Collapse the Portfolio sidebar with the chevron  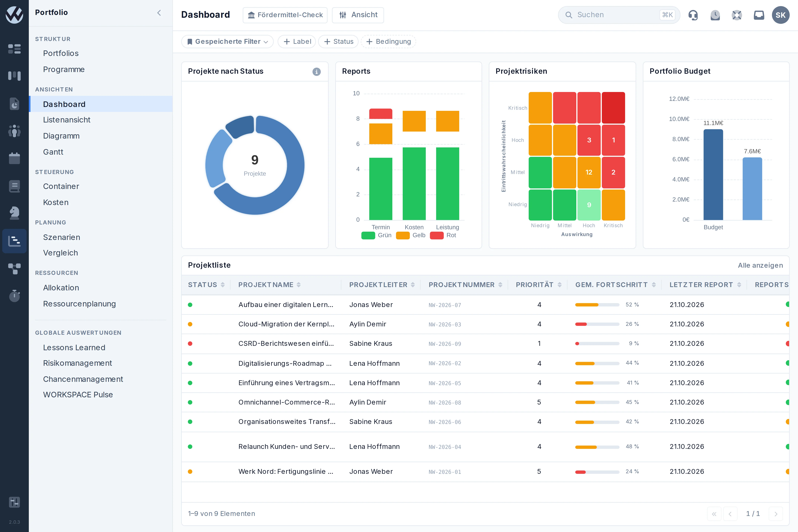tap(159, 13)
